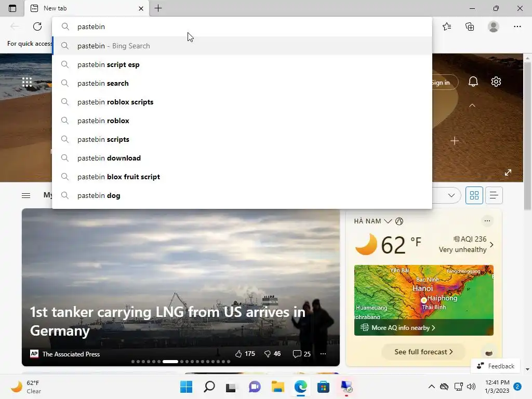The height and width of the screenshot is (399, 532).
Task: Open the Settings and more ellipsis menu
Action: (517, 26)
